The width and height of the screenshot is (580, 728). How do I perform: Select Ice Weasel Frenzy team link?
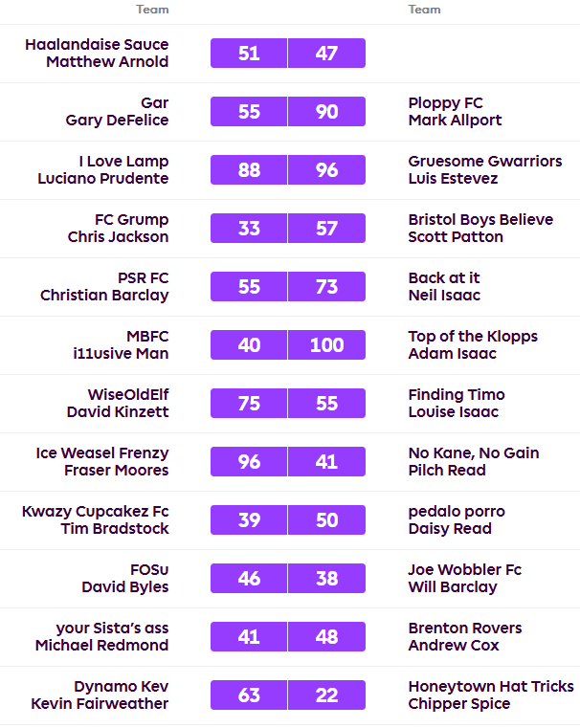tap(101, 452)
